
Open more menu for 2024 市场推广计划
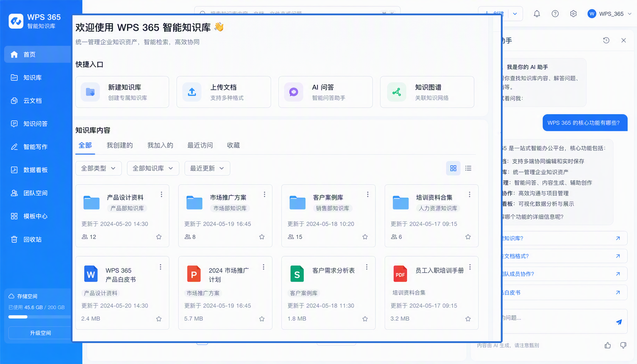point(263,267)
